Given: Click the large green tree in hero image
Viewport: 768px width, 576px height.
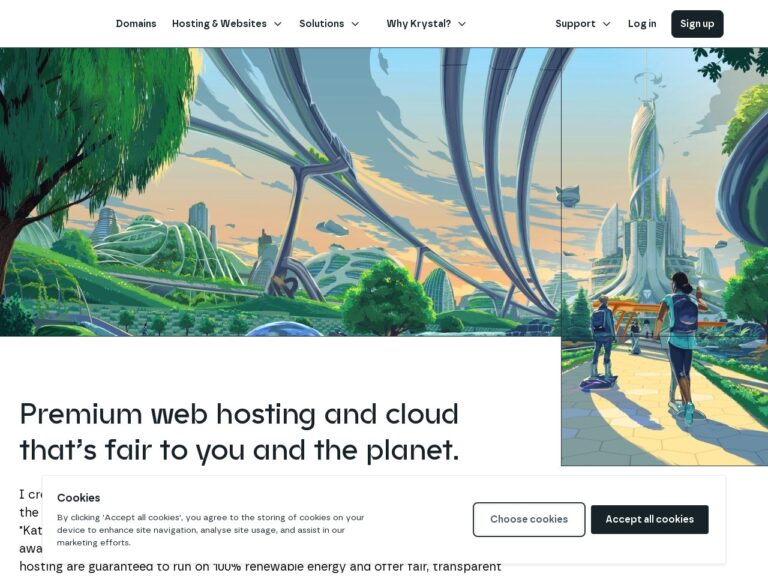Looking at the screenshot, I should [x=93, y=142].
